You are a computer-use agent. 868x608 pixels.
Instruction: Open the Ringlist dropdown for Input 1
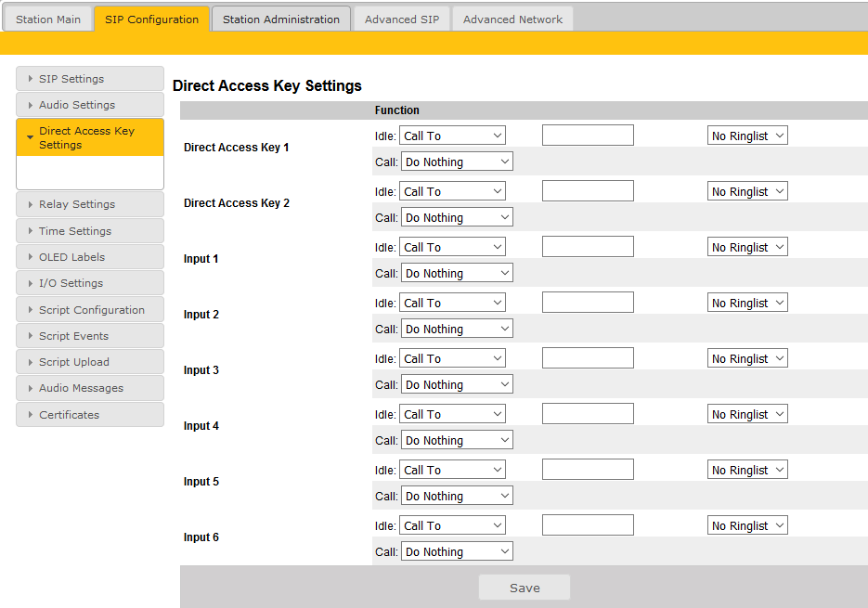[x=747, y=247]
